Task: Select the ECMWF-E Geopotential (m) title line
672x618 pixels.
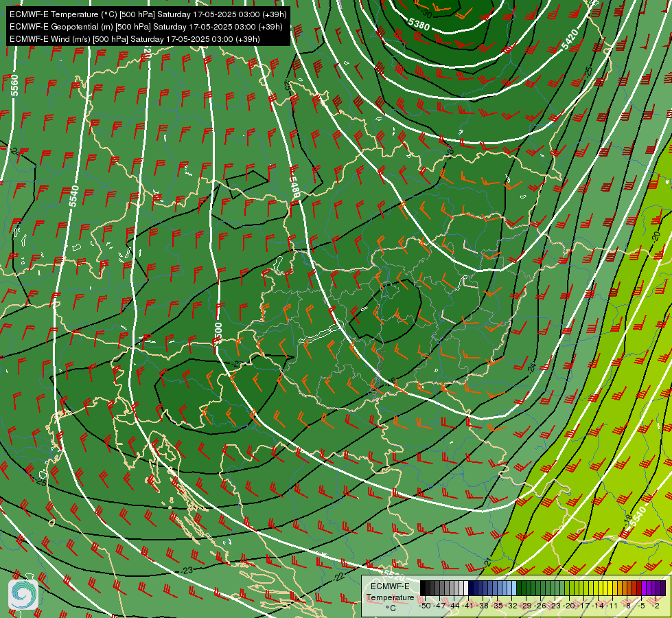Action: tap(146, 27)
